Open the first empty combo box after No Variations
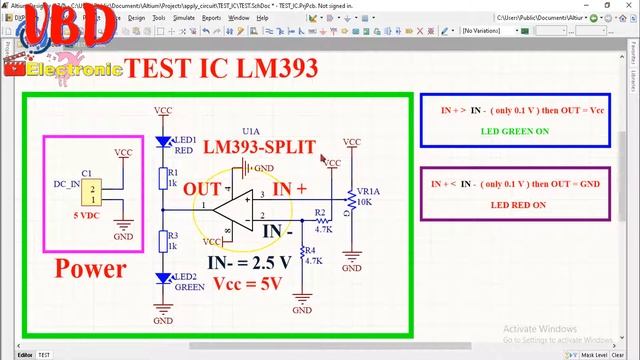 point(551,31)
